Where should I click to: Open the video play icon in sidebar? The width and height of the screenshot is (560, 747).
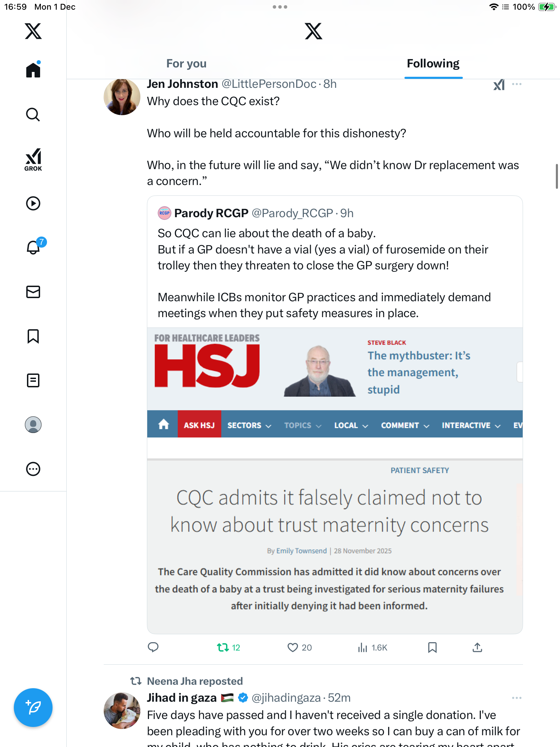coord(33,203)
